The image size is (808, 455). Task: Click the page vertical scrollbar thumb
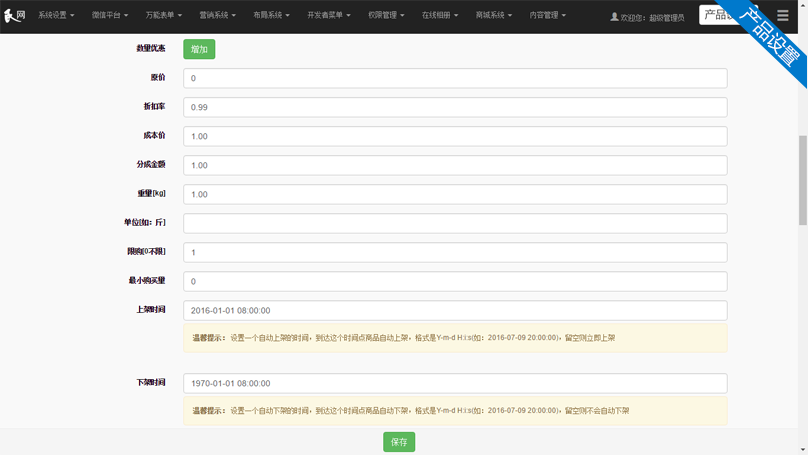pos(803,180)
